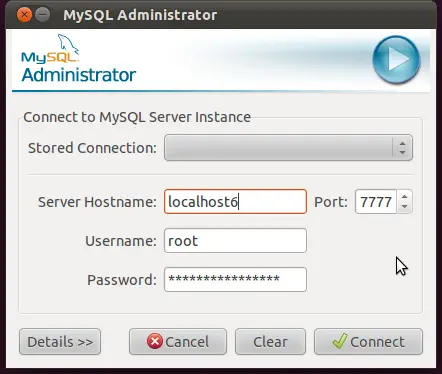Expand connection options with Details >>

[x=60, y=342]
